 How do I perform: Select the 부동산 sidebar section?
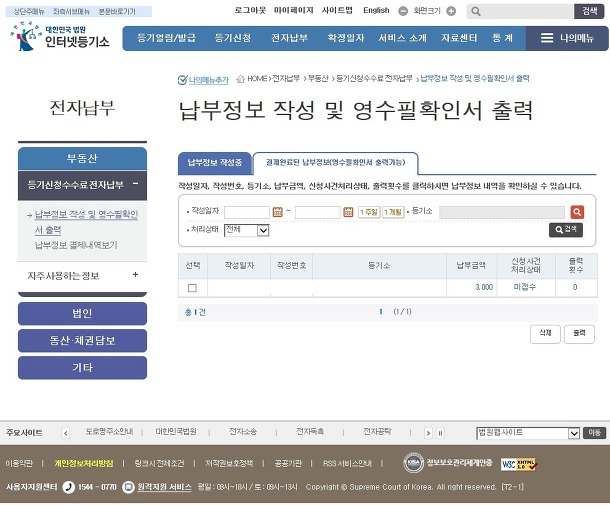coord(82,158)
